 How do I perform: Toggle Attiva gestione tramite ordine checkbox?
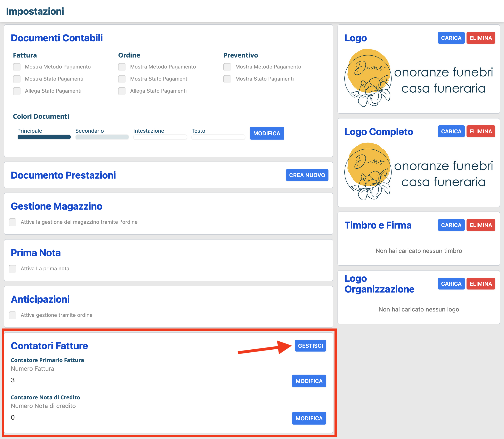pyautogui.click(x=12, y=315)
